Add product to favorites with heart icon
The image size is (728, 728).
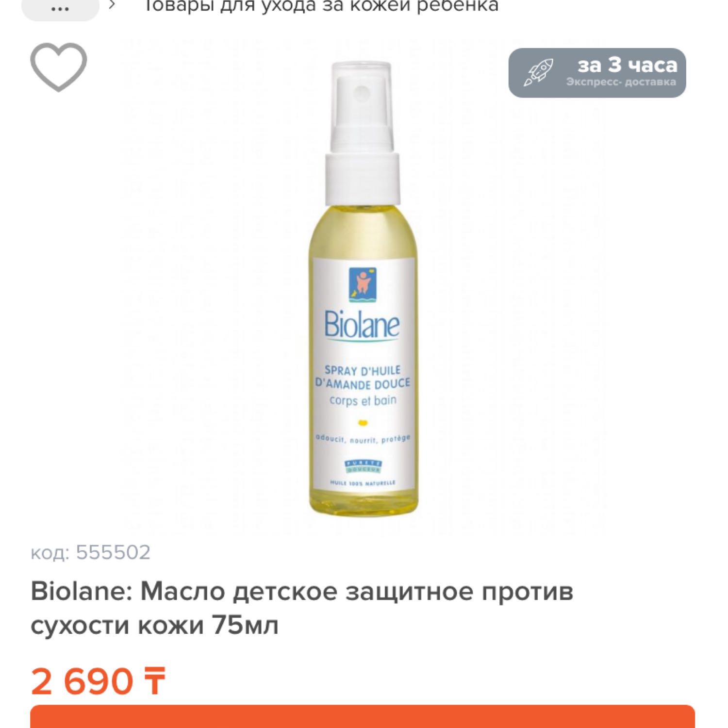[x=59, y=67]
